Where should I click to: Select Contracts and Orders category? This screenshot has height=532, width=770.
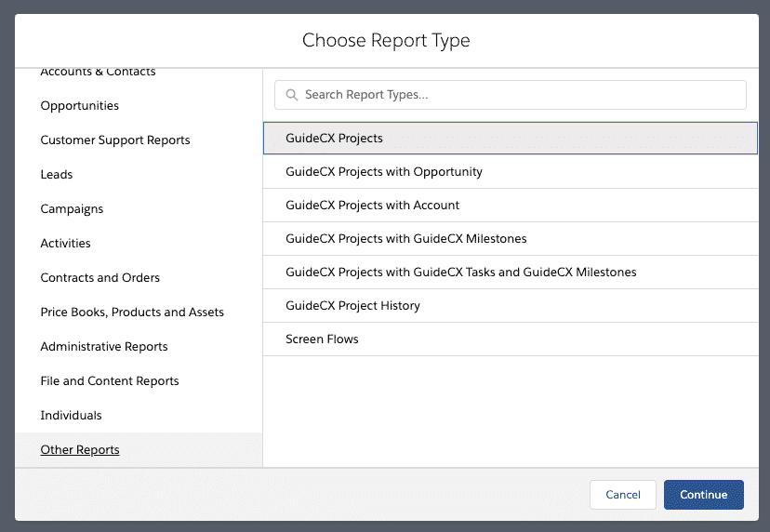click(100, 277)
